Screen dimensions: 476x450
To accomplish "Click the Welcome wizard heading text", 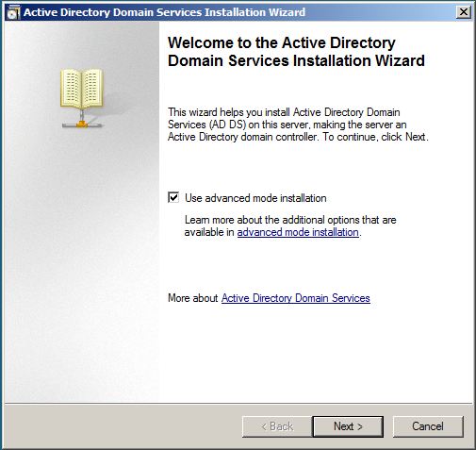I will click(x=296, y=52).
